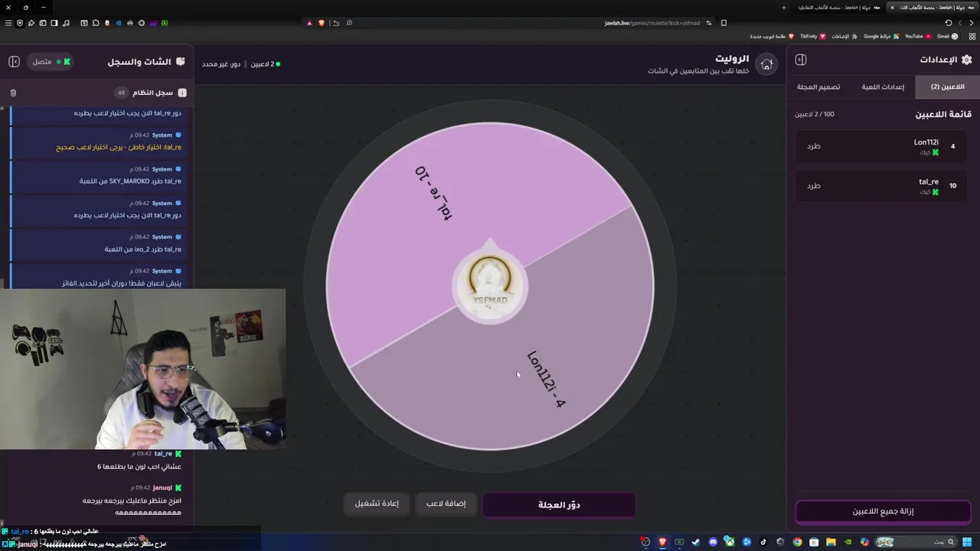Image resolution: width=980 pixels, height=551 pixels.
Task: Open Steam from taskbar
Action: [x=696, y=542]
